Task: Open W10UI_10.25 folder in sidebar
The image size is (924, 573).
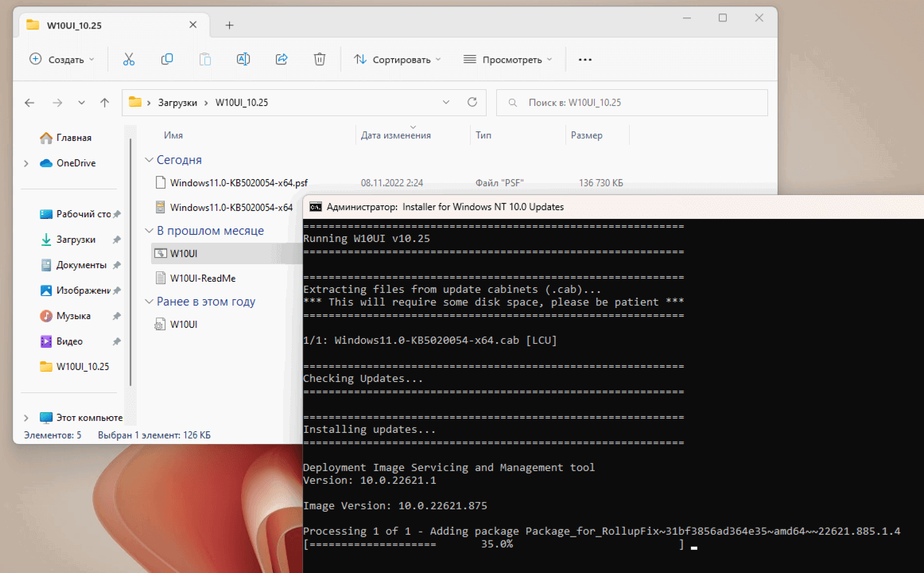Action: pyautogui.click(x=75, y=367)
